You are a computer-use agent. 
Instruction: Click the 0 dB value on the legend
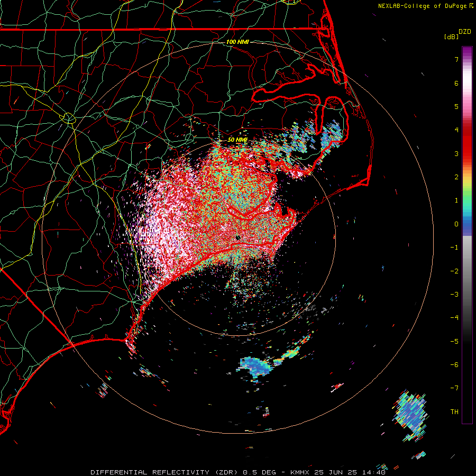pos(456,224)
